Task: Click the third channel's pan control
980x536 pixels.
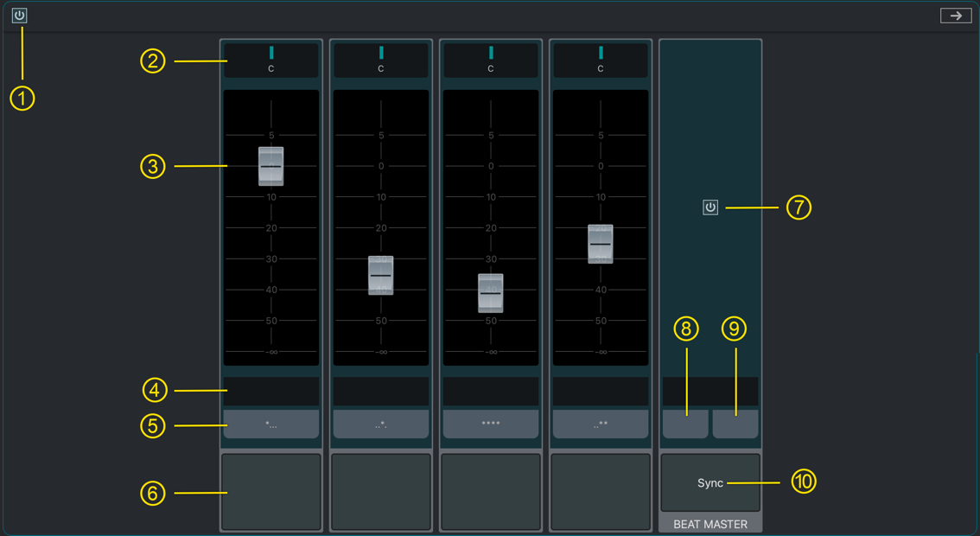Action: [491, 60]
